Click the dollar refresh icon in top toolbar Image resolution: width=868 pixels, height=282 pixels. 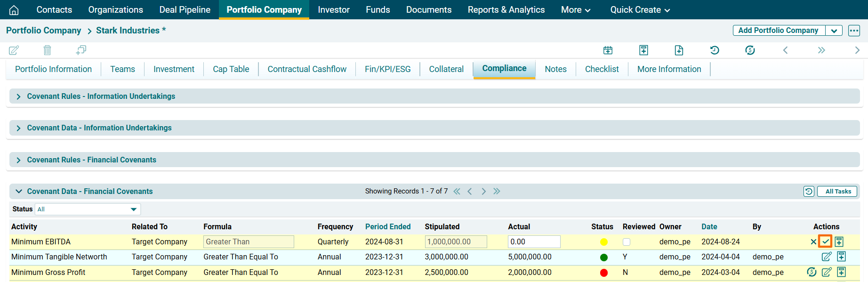click(x=750, y=50)
